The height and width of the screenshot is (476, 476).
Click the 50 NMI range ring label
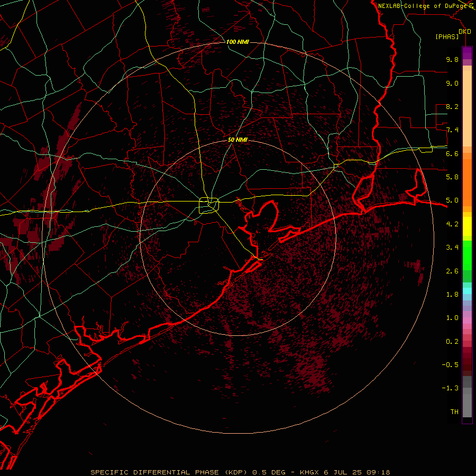point(237,140)
